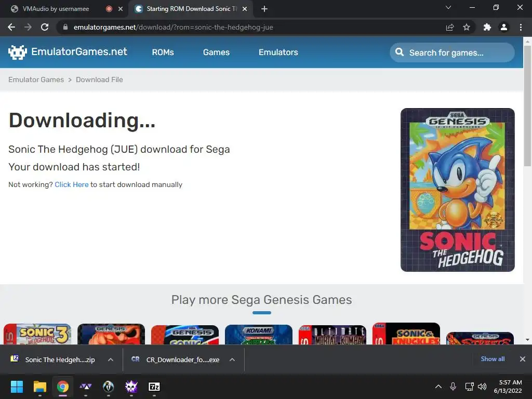This screenshot has height=399, width=532.
Task: Open the Sonic The Hedgehog cover image
Action: [x=457, y=190]
